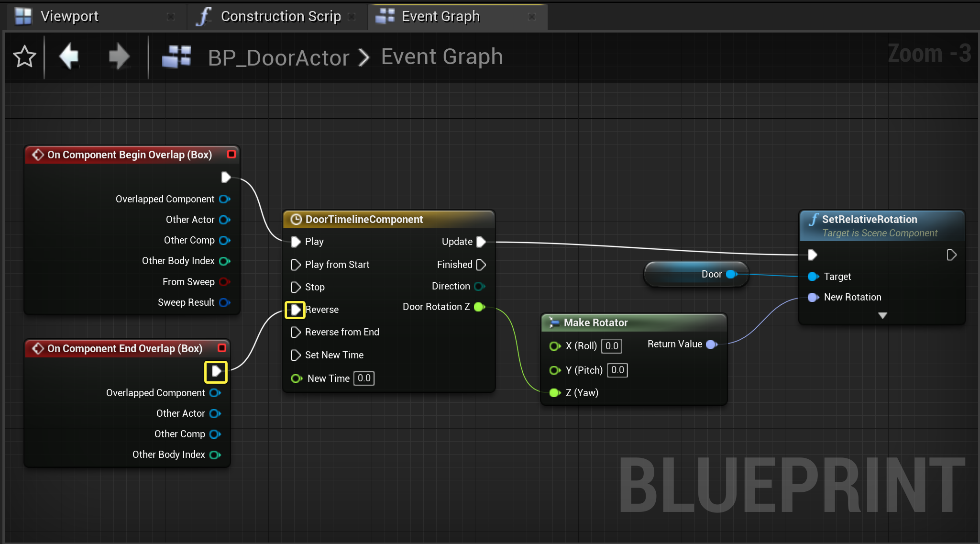980x544 pixels.
Task: Expand the SetRelativeRotation node's advanced pins
Action: pyautogui.click(x=882, y=316)
